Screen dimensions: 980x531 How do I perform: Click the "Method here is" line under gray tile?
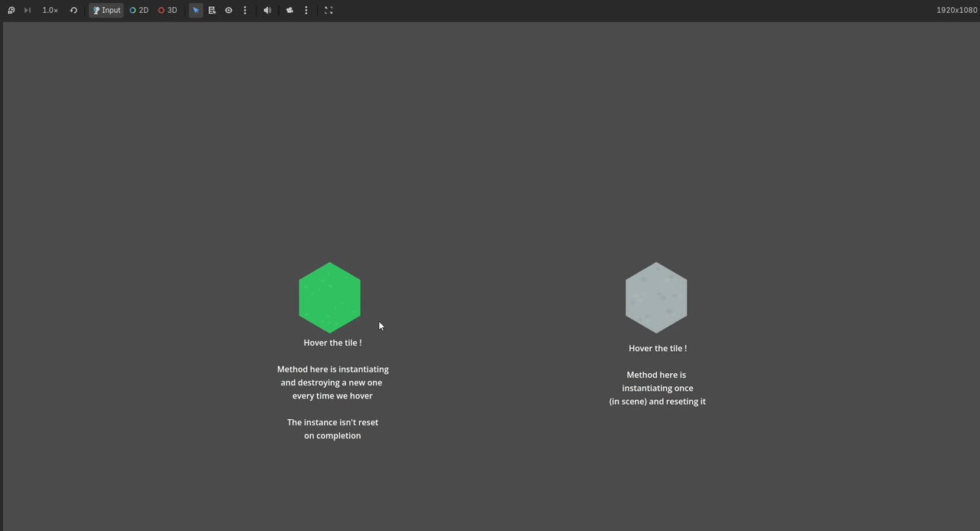pyautogui.click(x=656, y=375)
